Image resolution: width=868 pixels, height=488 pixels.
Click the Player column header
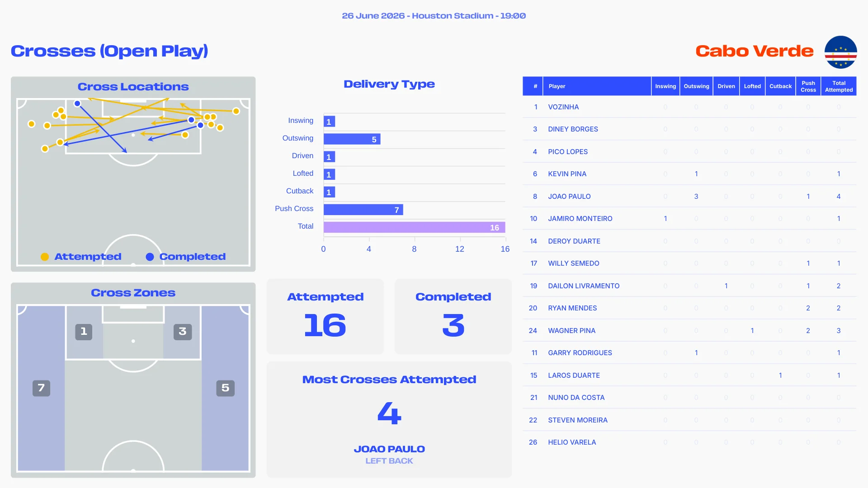coord(597,86)
